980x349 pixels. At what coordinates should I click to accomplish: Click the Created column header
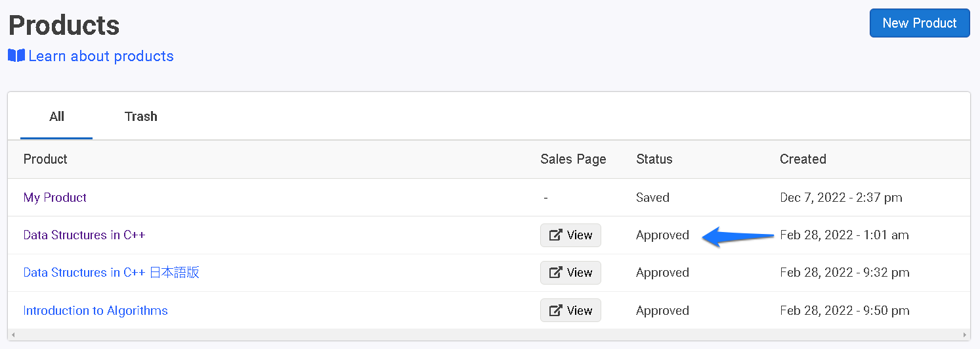(x=803, y=159)
